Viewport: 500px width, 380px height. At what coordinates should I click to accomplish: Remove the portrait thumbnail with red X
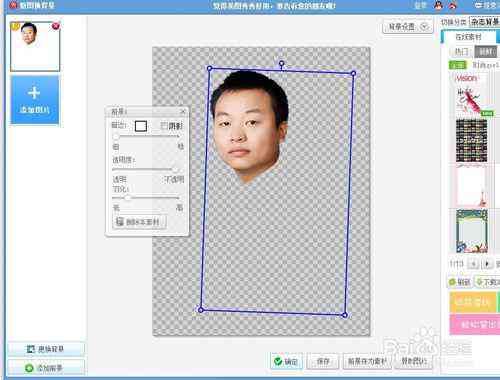point(56,26)
